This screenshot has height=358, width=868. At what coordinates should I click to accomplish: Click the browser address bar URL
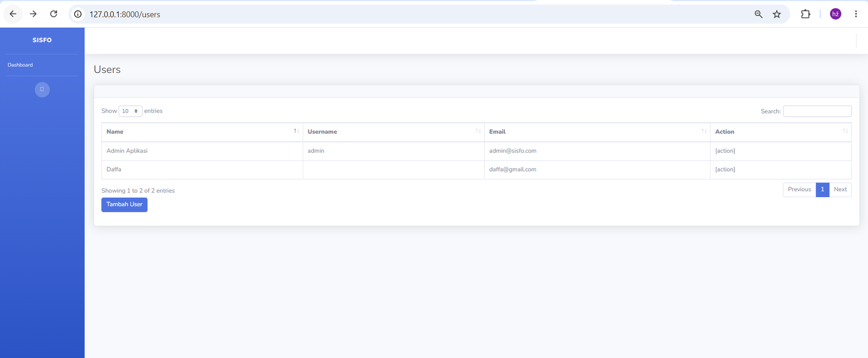point(125,15)
